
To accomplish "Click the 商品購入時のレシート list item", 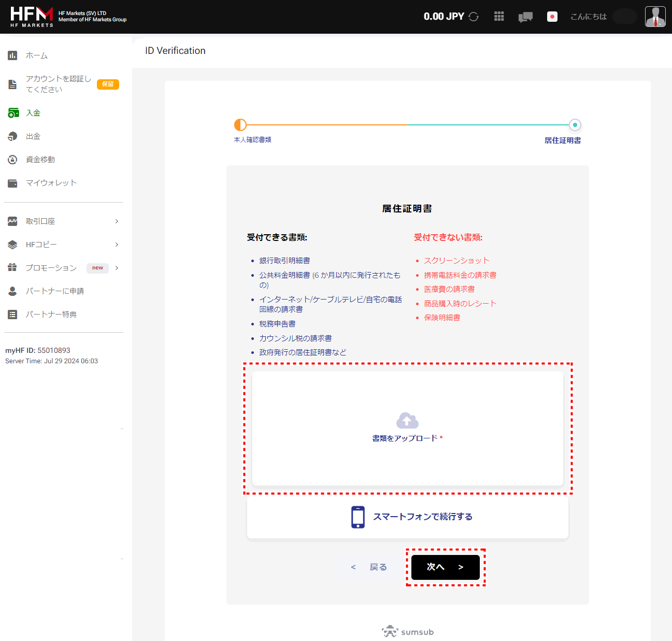I will click(461, 304).
